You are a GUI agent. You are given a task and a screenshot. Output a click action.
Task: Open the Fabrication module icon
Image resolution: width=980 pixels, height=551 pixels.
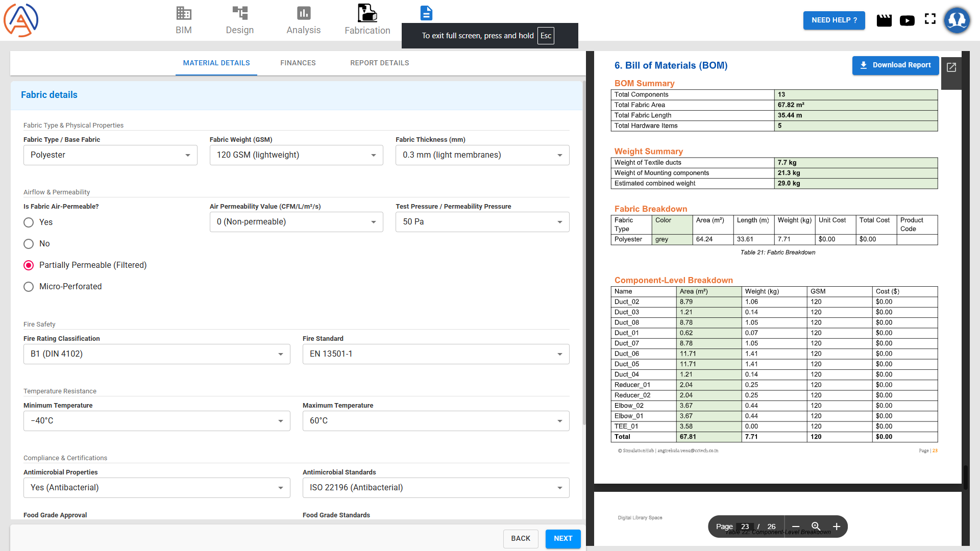(367, 20)
